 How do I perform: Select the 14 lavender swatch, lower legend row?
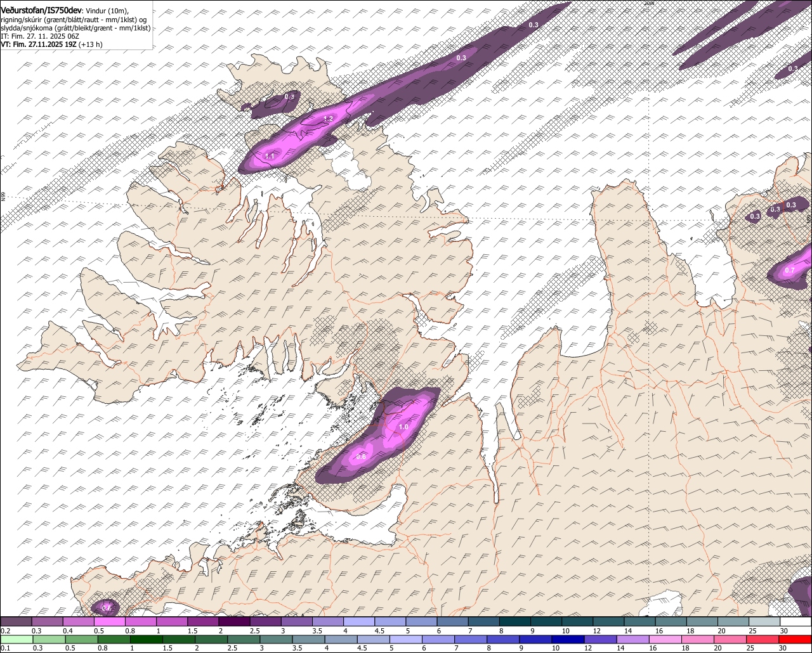[x=632, y=639]
